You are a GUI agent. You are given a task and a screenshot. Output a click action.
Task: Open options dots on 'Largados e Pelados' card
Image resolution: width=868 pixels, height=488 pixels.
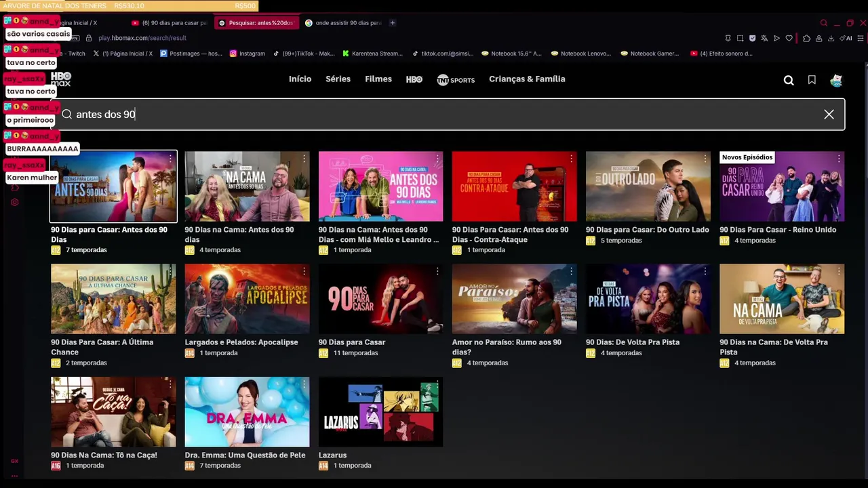[304, 271]
